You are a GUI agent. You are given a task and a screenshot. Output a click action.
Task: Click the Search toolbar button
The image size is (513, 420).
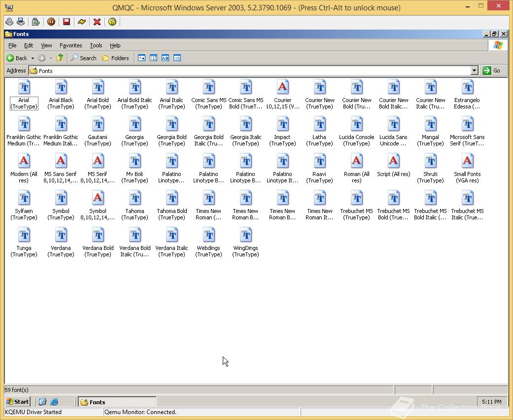click(x=84, y=58)
